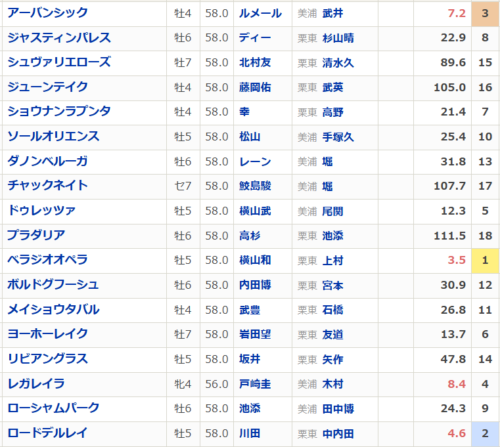This screenshot has height=447, width=500.
Task: Select jockey ルメール link
Action: tap(260, 13)
